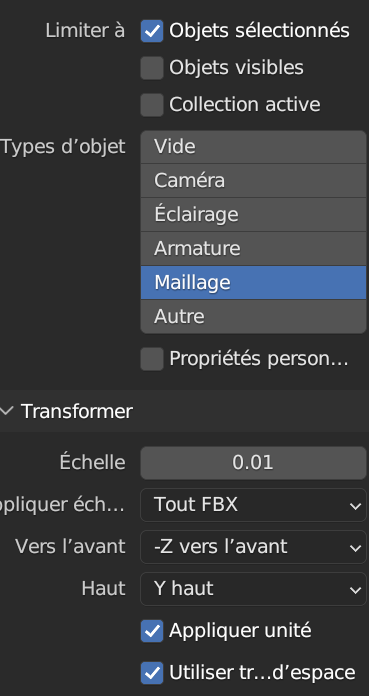The width and height of the screenshot is (369, 696).
Task: Enable the Objets visibles checkbox
Action: [x=152, y=68]
